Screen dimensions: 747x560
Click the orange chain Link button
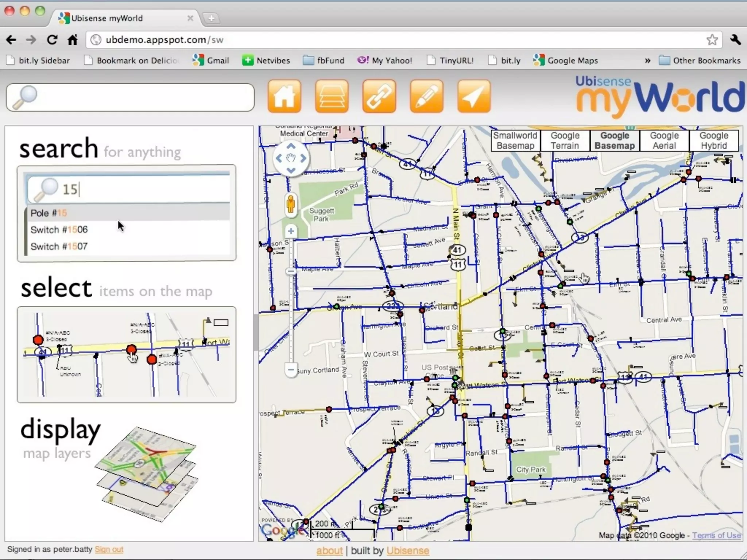[x=379, y=96]
